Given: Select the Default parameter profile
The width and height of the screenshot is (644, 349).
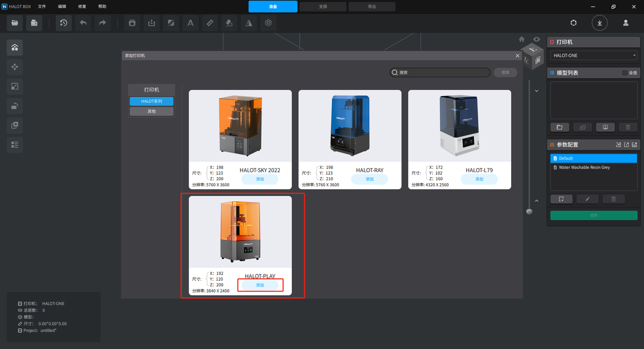Looking at the screenshot, I should click(594, 158).
